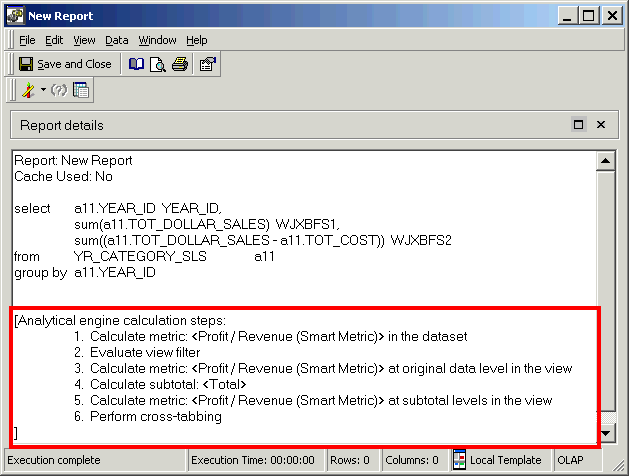This screenshot has width=629, height=476.
Task: Open the Help menu
Action: [x=197, y=40]
